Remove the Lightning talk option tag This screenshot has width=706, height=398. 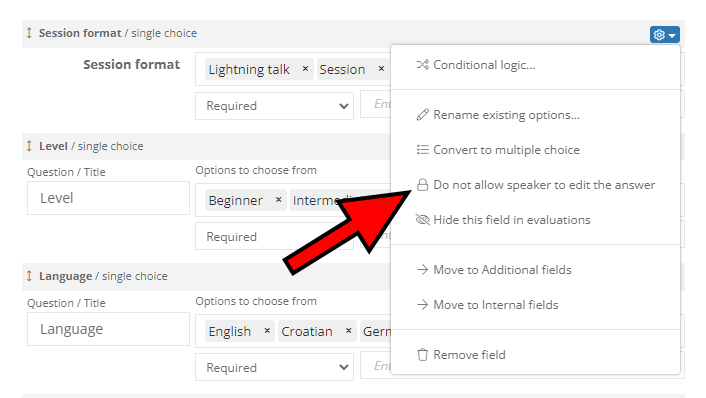tap(305, 68)
